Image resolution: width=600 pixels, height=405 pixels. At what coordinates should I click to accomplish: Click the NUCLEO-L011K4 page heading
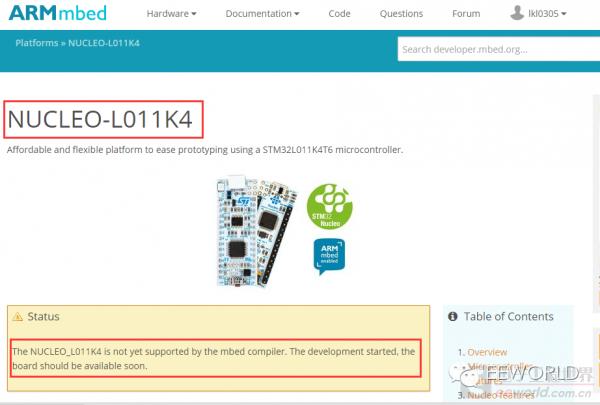point(100,119)
